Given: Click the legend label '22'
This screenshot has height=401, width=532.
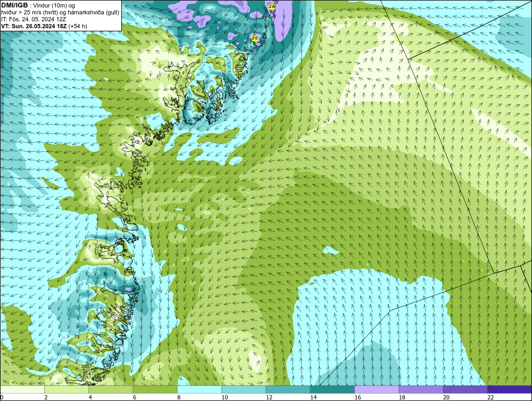Looking at the screenshot, I should coord(491,398).
